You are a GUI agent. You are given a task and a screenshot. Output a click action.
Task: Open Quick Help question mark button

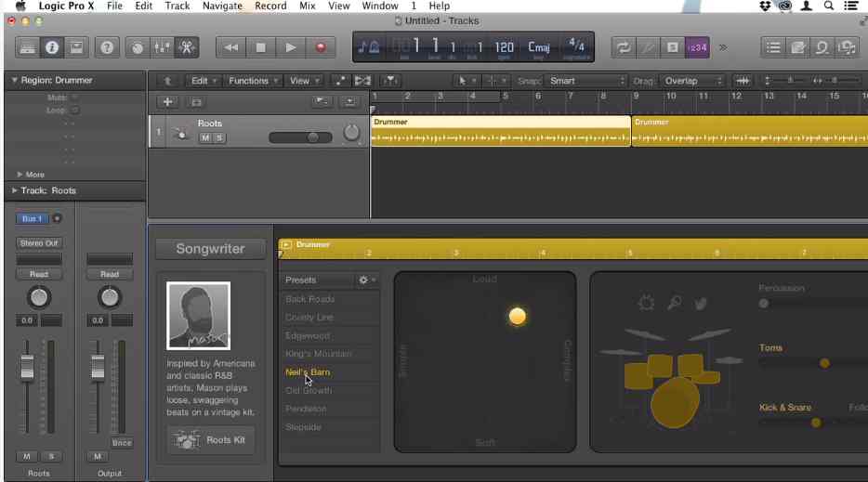(x=107, y=47)
